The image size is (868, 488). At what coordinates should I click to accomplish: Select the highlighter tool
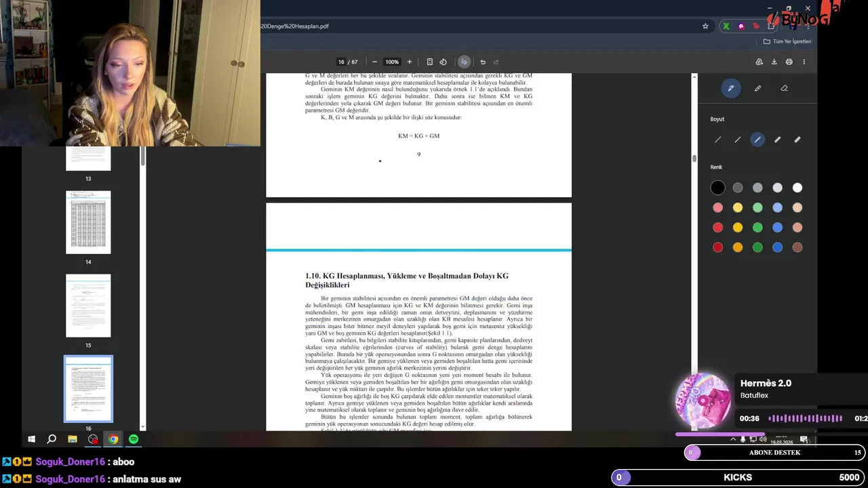click(757, 88)
